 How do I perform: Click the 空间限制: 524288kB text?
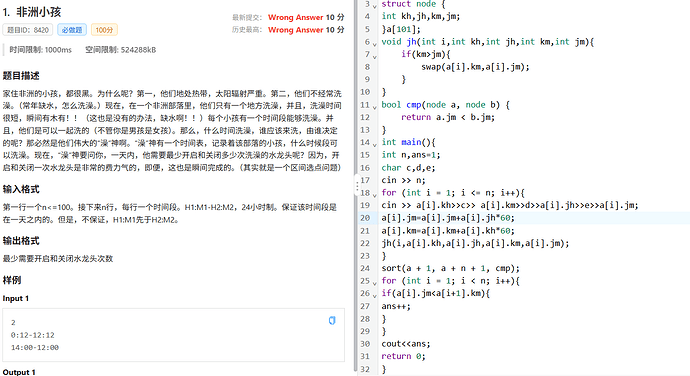tap(121, 50)
